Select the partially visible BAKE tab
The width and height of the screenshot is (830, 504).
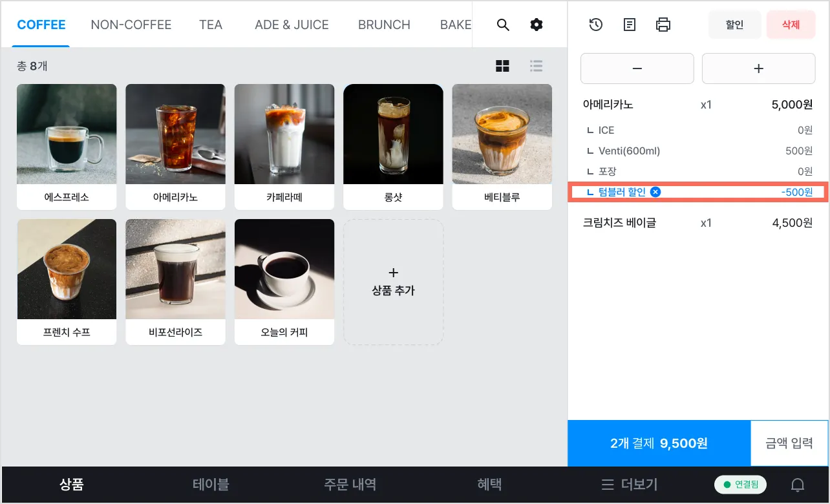pyautogui.click(x=456, y=25)
